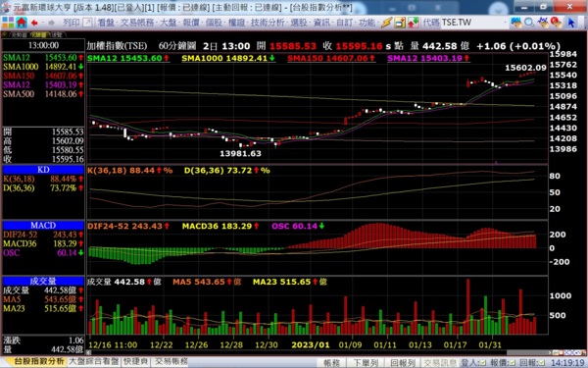588x368 pixels.
Task: Toggle the 報價 connection checkbox
Action: [x=512, y=363]
